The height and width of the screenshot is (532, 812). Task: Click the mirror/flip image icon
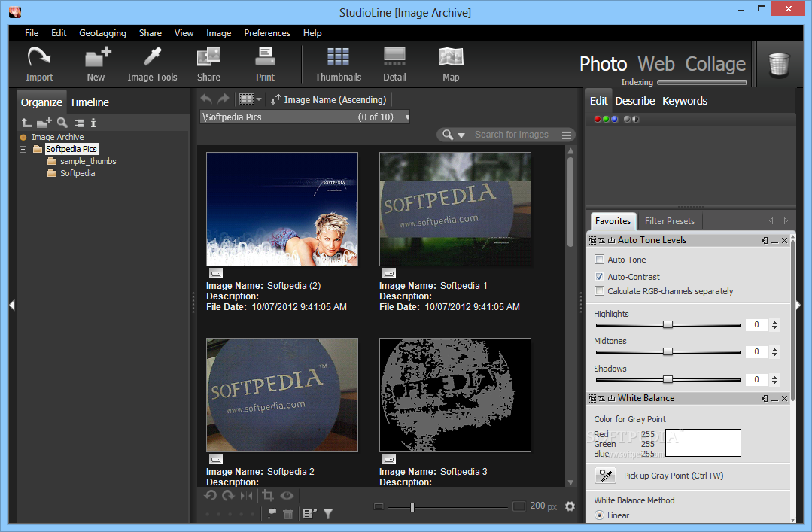click(247, 496)
